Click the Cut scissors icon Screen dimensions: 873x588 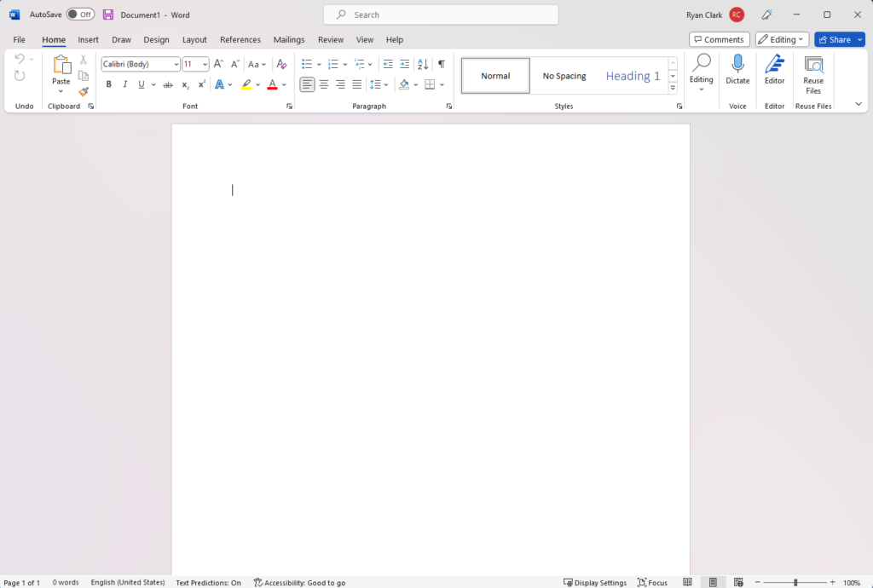click(84, 60)
